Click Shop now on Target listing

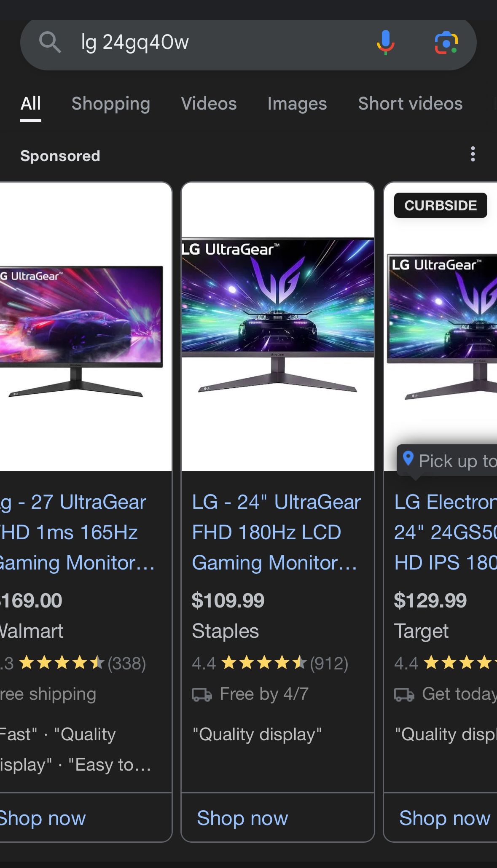[x=445, y=818]
